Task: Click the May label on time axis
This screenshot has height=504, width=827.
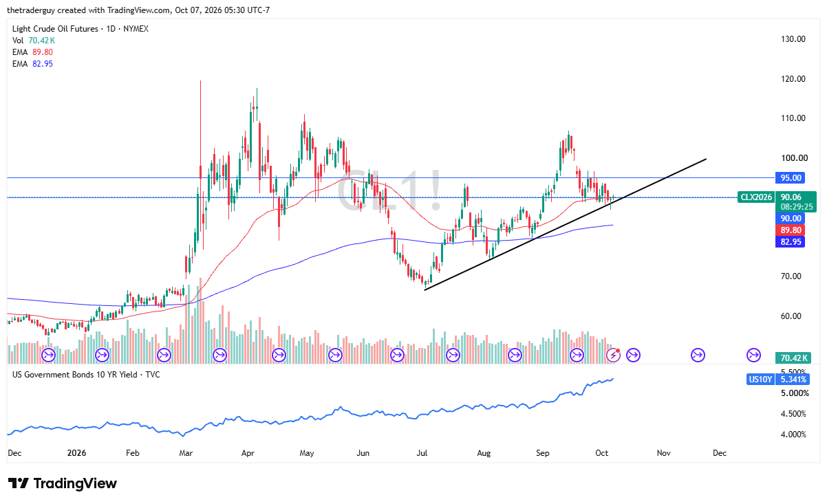Action: coord(307,453)
